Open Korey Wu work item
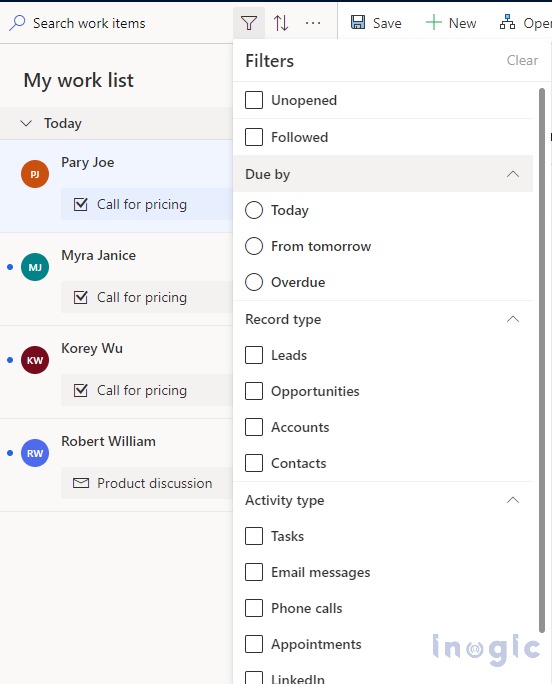The height and width of the screenshot is (684, 552). coord(116,372)
